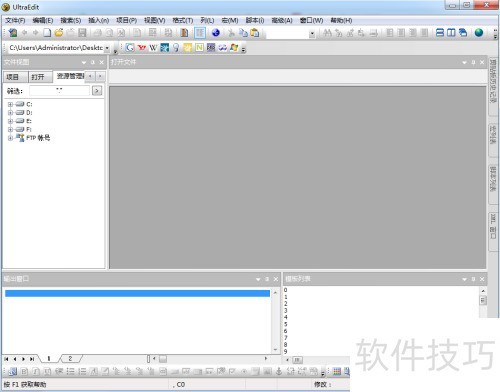Open the color palette grid icon

337,371
